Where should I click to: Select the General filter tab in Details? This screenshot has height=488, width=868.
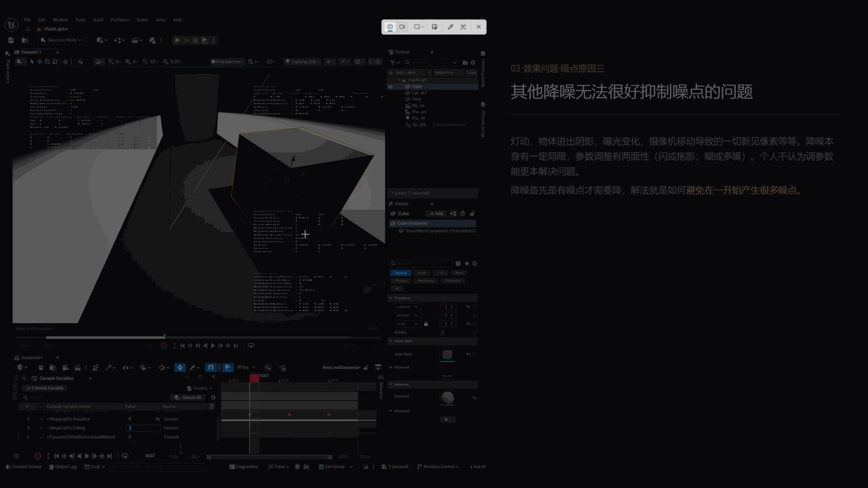point(400,273)
